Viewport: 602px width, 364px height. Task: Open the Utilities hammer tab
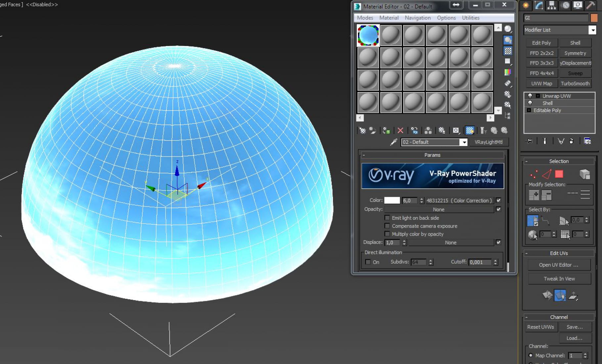[591, 5]
